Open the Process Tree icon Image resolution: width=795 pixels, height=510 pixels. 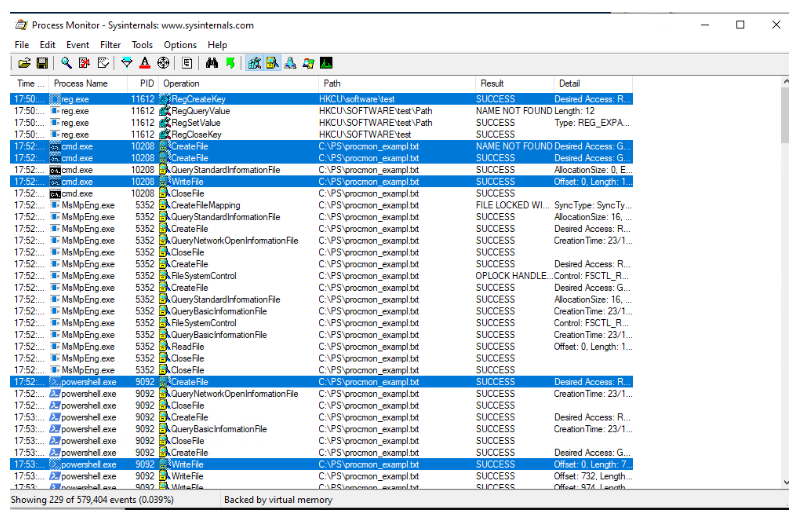[187, 63]
